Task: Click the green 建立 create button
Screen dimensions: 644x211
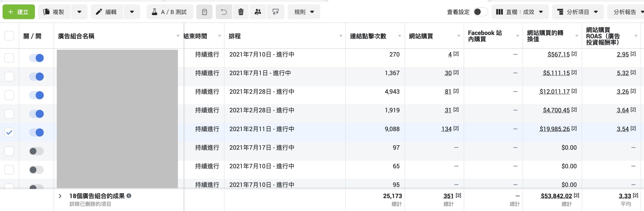Action: pyautogui.click(x=19, y=12)
